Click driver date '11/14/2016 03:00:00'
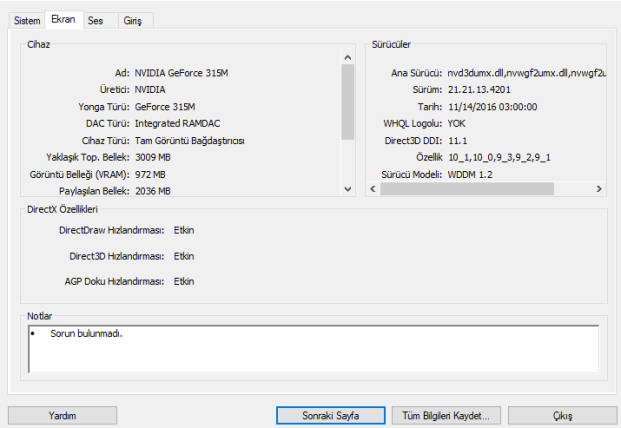The width and height of the screenshot is (621, 428). point(493,107)
